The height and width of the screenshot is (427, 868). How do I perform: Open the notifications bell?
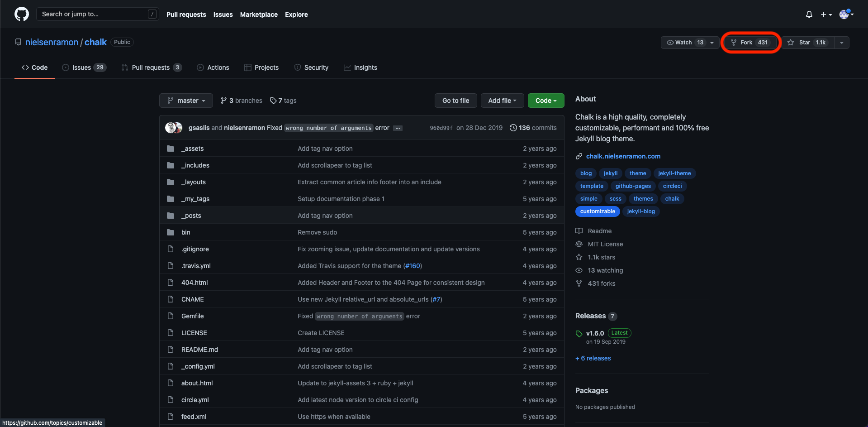[x=809, y=14]
